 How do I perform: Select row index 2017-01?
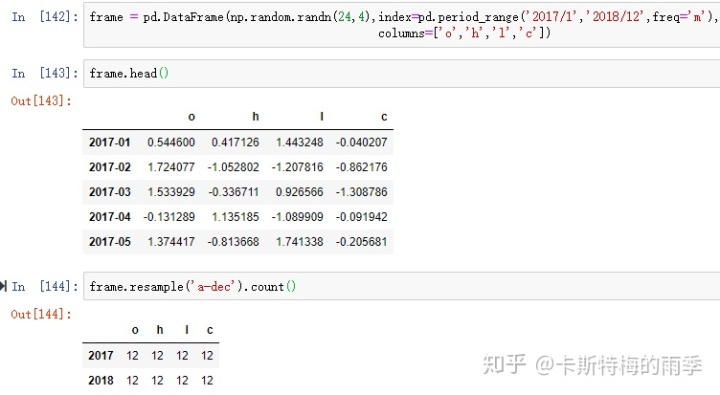click(x=110, y=142)
